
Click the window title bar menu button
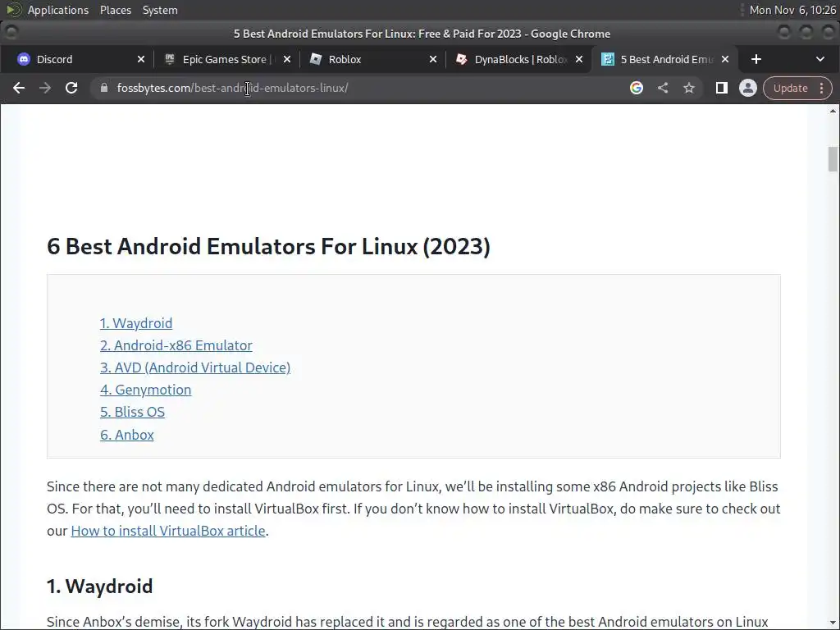pyautogui.click(x=11, y=33)
